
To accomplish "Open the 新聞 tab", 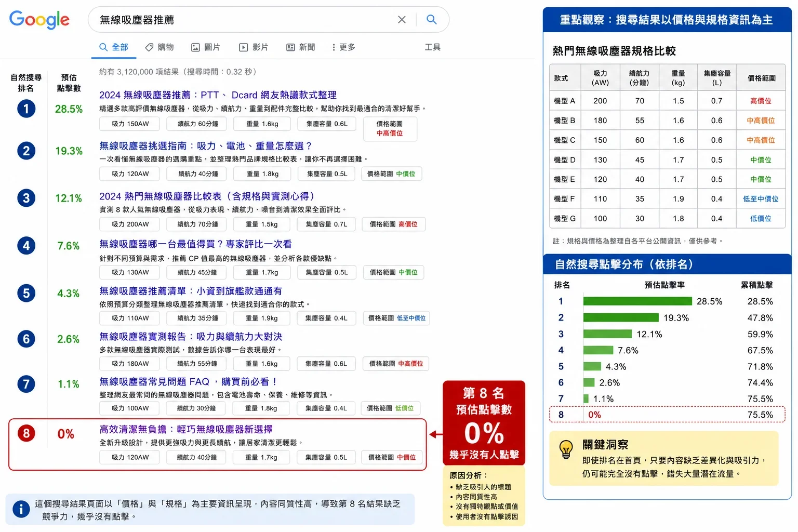I will coord(301,47).
